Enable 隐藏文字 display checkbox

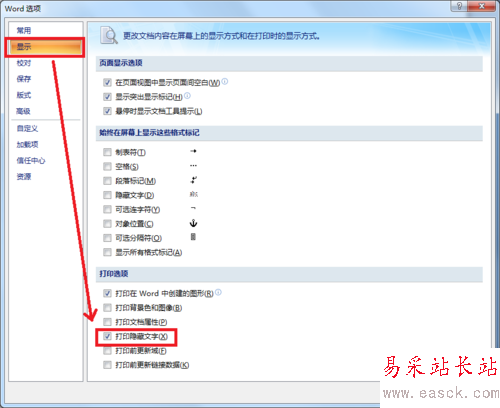(107, 195)
